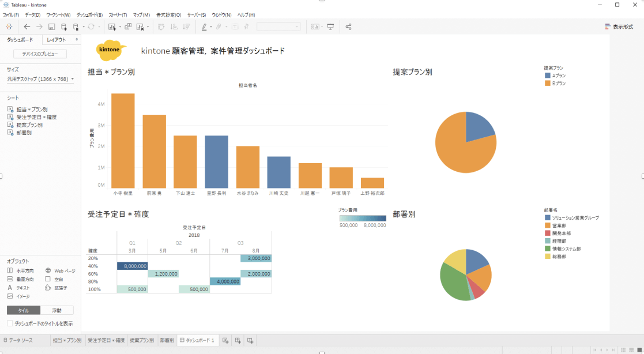Click the Refresh/run update icon

(x=91, y=27)
